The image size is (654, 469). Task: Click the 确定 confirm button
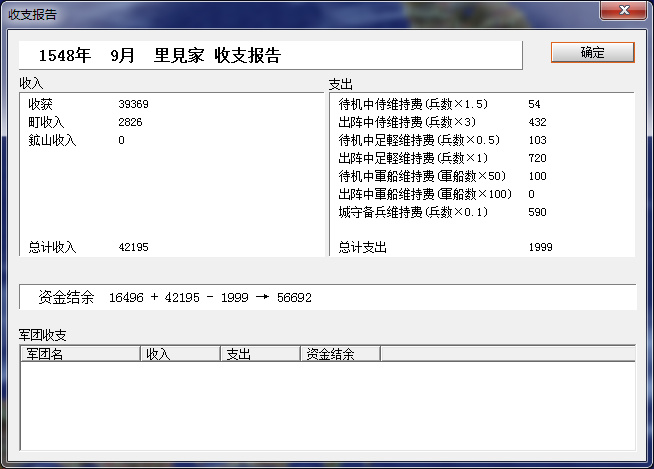(592, 53)
